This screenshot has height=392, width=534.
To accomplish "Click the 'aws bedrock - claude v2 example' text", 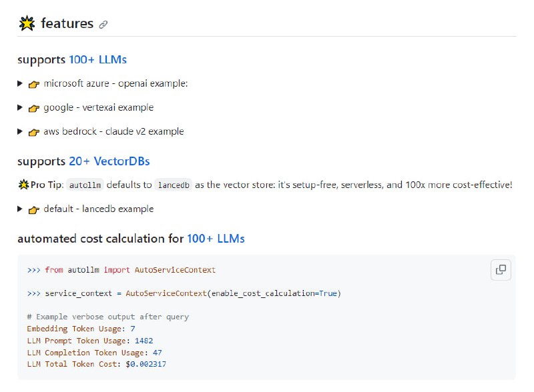I will click(113, 132).
